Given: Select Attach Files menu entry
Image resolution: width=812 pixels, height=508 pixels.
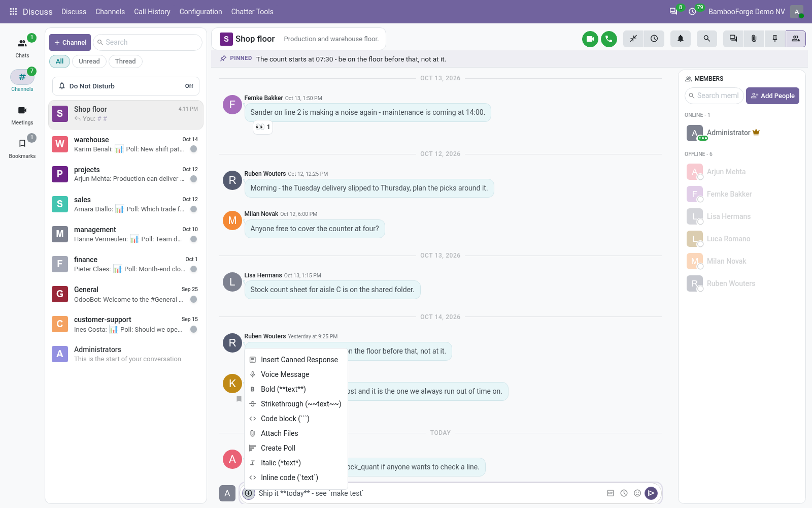Looking at the screenshot, I should (x=296, y=433).
